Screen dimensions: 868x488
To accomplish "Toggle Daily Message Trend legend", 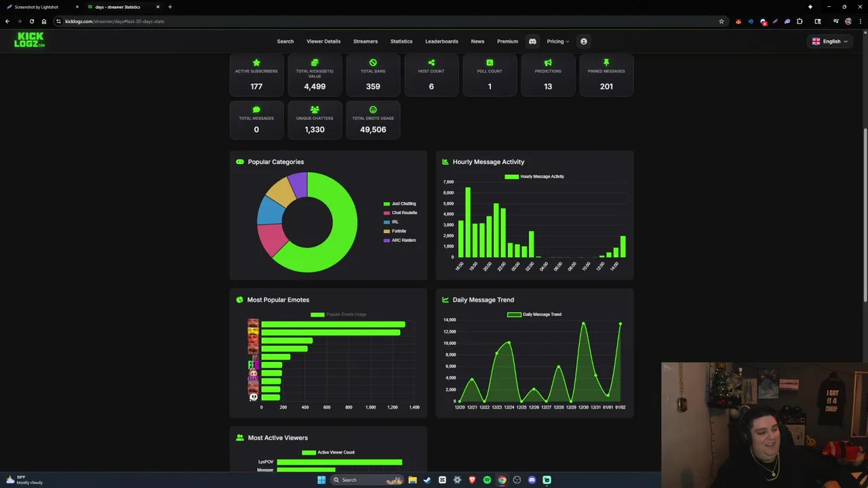I will (x=534, y=314).
